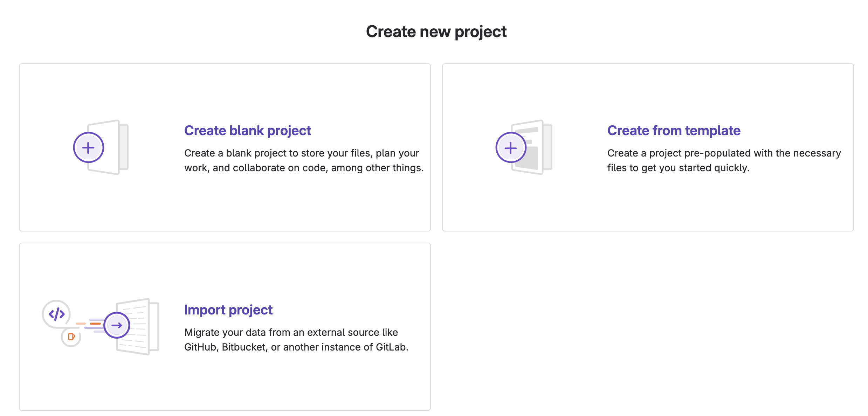Open the Import project link
The image size is (868, 416).
[x=228, y=310]
